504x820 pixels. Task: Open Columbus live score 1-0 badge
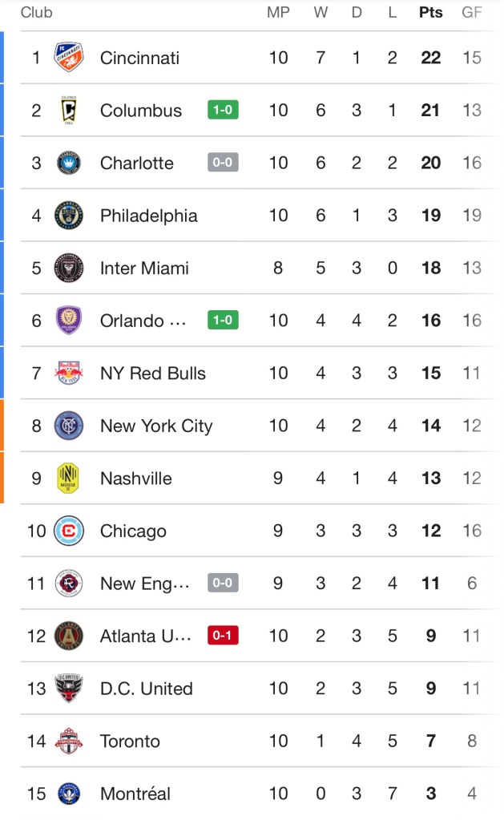(223, 110)
